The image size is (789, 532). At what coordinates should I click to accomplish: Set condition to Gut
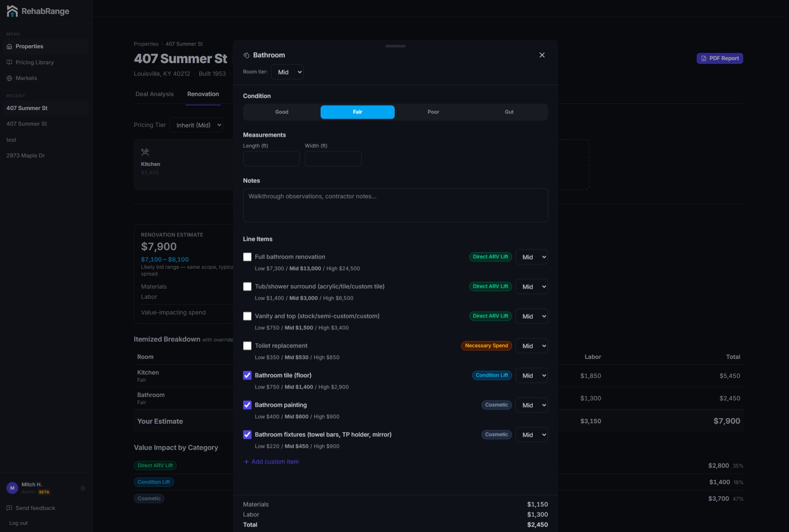pos(509,112)
